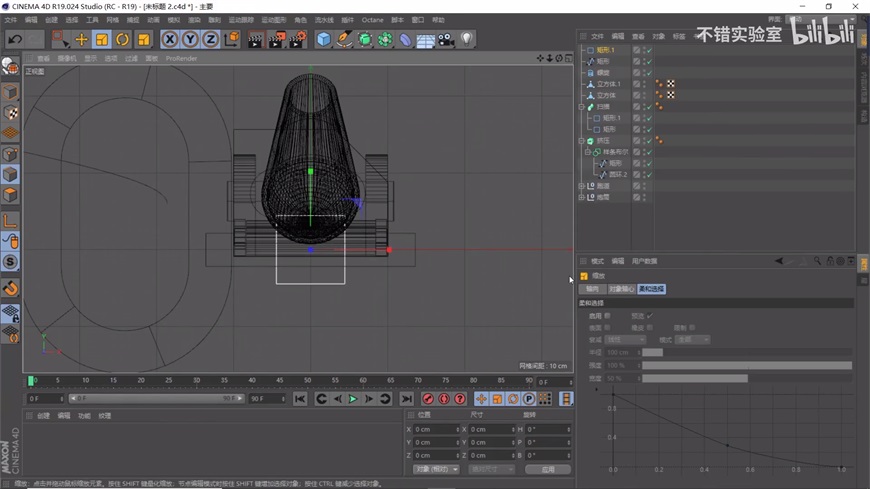The width and height of the screenshot is (870, 489).
Task: Toggle visibility check of 矩形.1 object
Action: 648,50
